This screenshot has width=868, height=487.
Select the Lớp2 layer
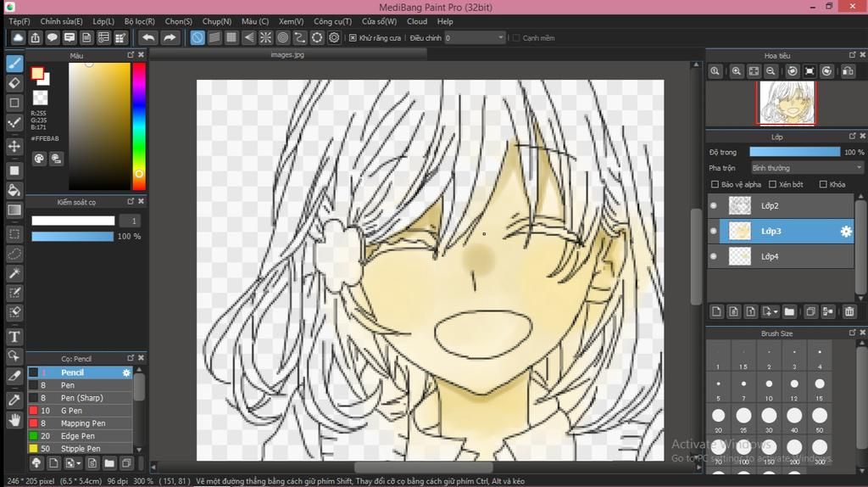(781, 205)
